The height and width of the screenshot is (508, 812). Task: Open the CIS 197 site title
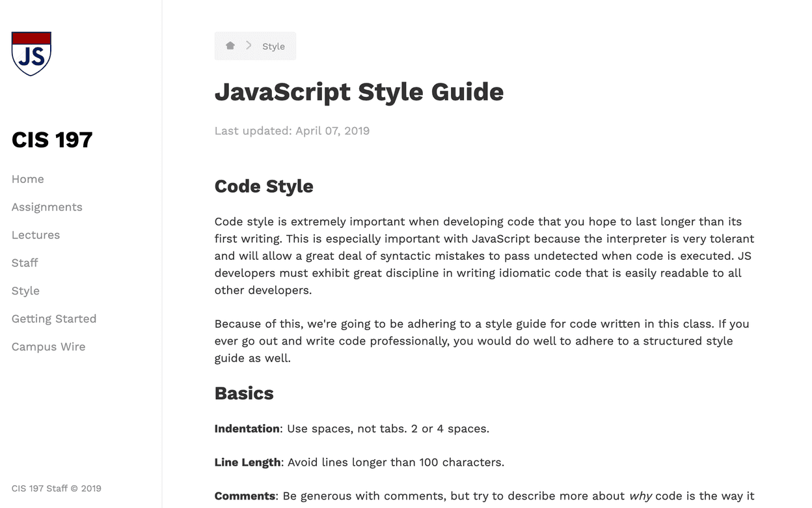[x=52, y=140]
